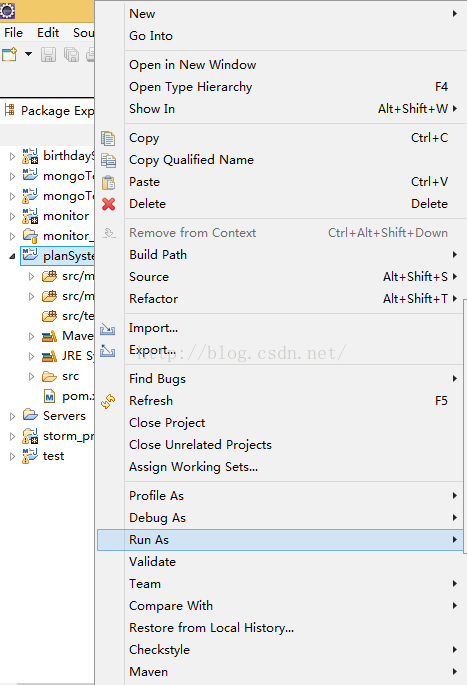Screen dimensions: 467x685
Task: Click the src/te package folder icon
Action: [49, 316]
